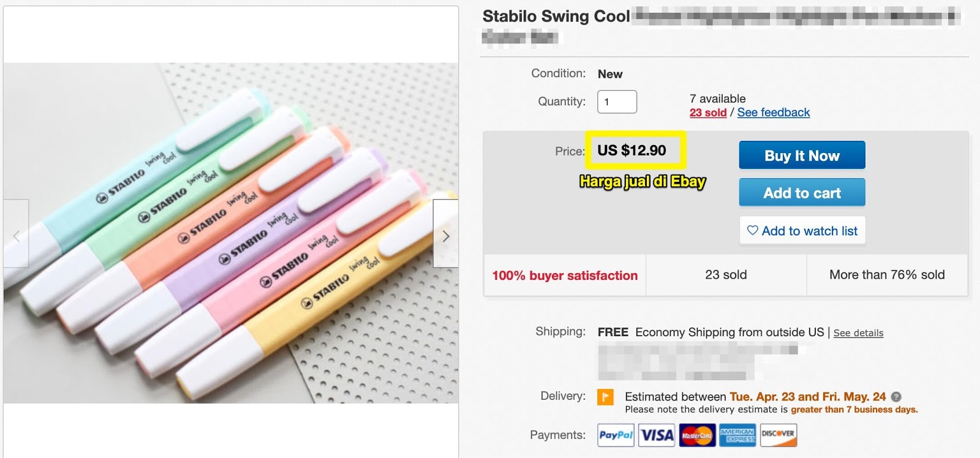Click the heart icon on watch list
The image size is (980, 458).
coord(753,230)
